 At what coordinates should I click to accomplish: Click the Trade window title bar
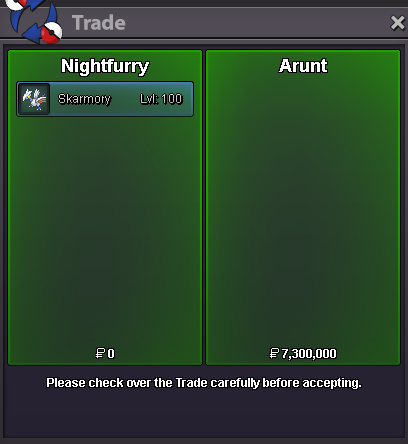coord(204,23)
